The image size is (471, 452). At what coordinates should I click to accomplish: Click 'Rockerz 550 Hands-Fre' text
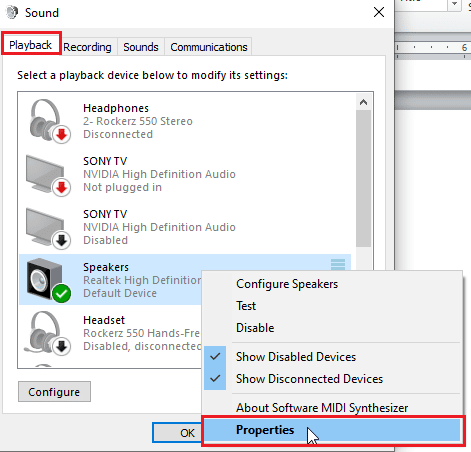coord(141,333)
